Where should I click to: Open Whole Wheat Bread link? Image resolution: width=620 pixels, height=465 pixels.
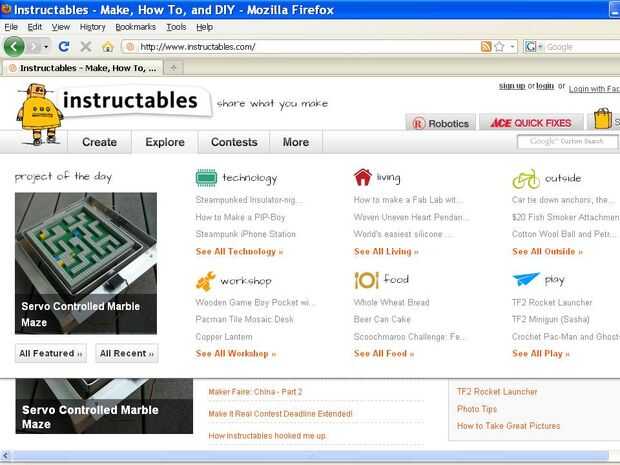coord(391,302)
